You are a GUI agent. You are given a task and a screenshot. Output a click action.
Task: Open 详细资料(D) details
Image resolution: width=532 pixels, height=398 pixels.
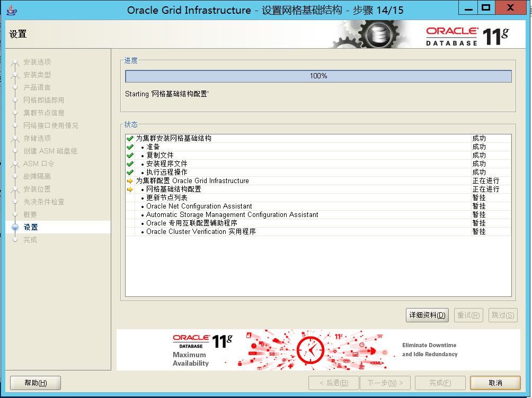[427, 315]
